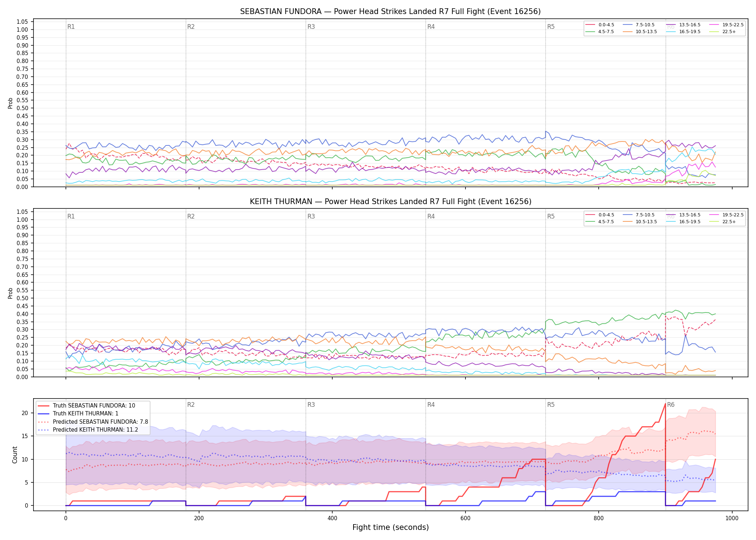The height and width of the screenshot is (540, 756).
Task: Select the 4.5-7.5 legend entry in Thurman chart
Action: pyautogui.click(x=600, y=222)
